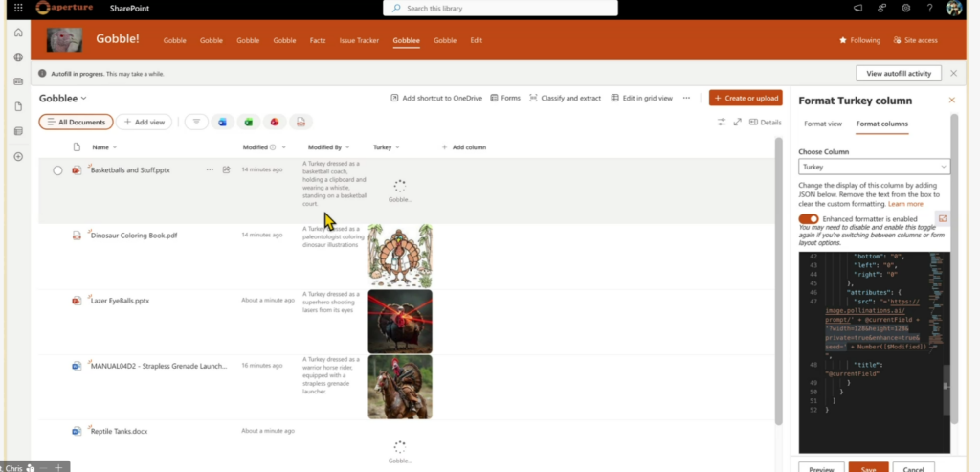Filter documents by Excel file type
980x472 pixels.
249,122
